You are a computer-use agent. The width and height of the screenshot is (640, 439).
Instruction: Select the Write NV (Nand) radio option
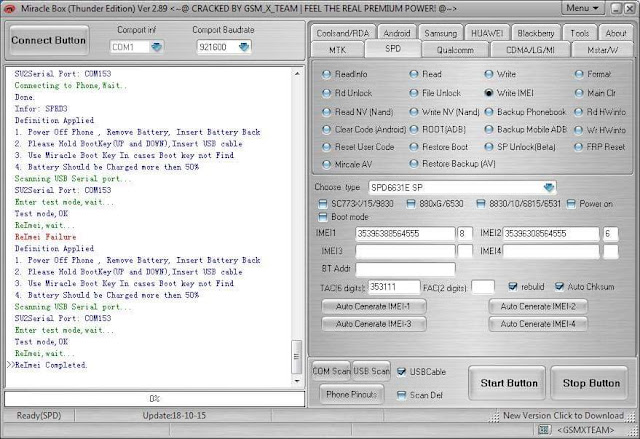tap(444, 112)
